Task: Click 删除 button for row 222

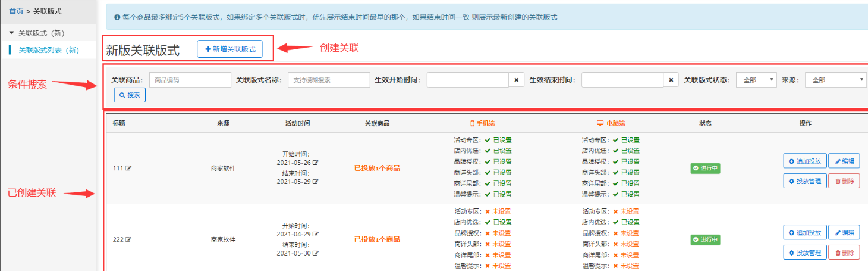Action: tap(844, 253)
